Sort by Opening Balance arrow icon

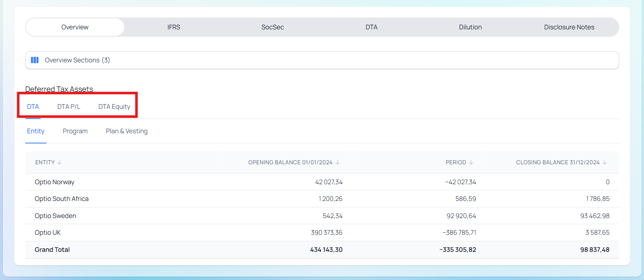point(338,162)
